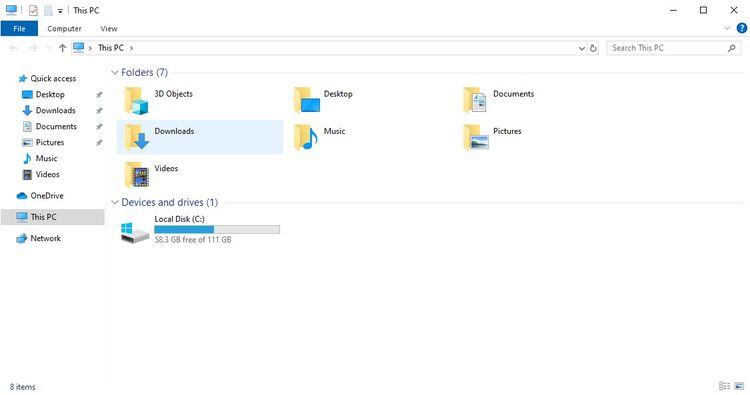750x395 pixels.
Task: Open the Desktop folder icon in Folders
Action: click(x=307, y=100)
